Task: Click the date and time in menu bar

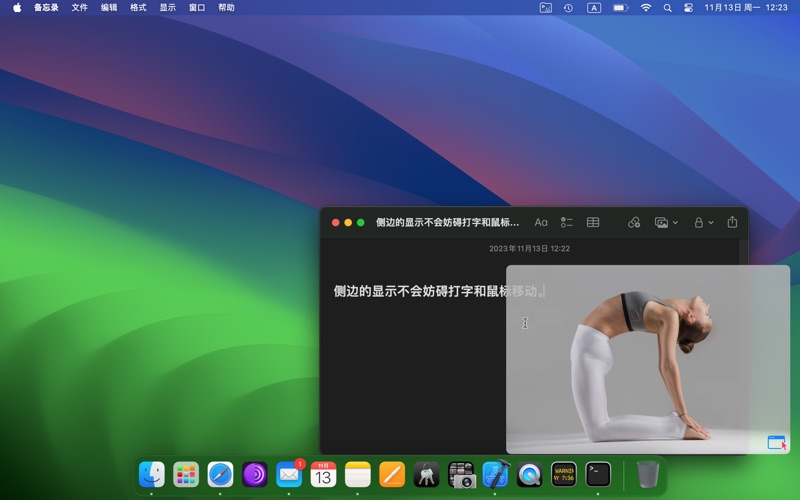Action: click(x=746, y=7)
